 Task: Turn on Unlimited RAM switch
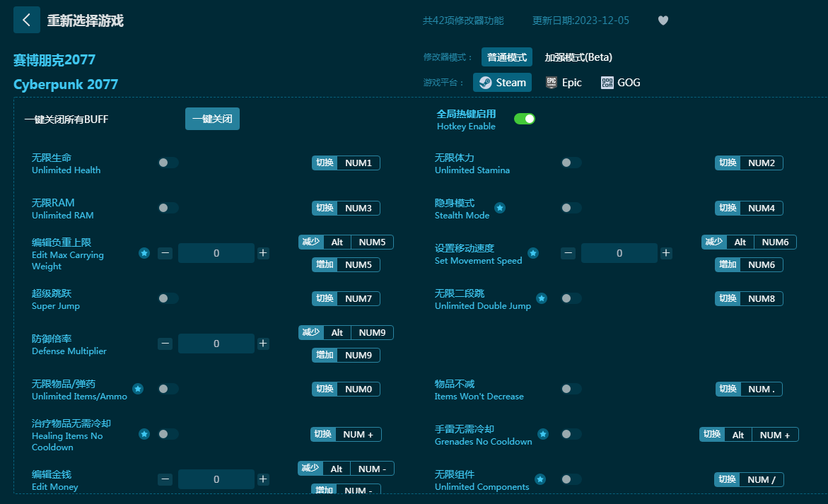point(168,208)
